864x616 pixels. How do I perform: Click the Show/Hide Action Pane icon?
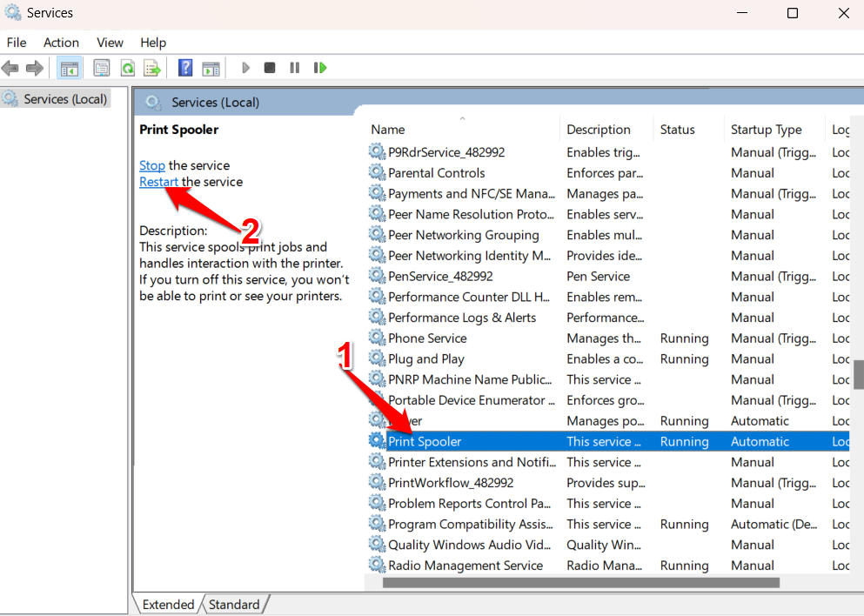[211, 68]
